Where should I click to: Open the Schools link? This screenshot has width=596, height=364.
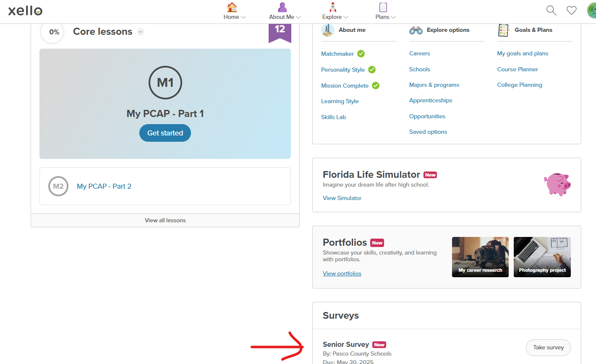[x=420, y=69]
